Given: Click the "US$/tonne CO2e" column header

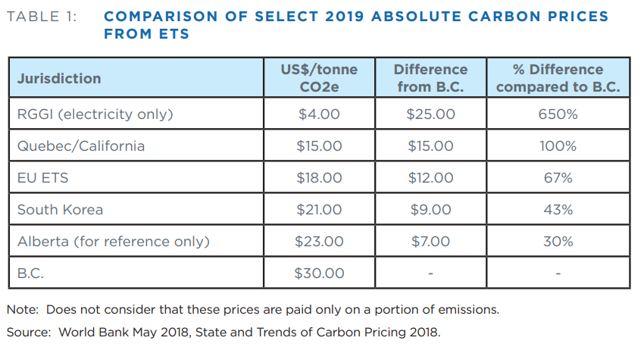Looking at the screenshot, I should coord(319,78).
